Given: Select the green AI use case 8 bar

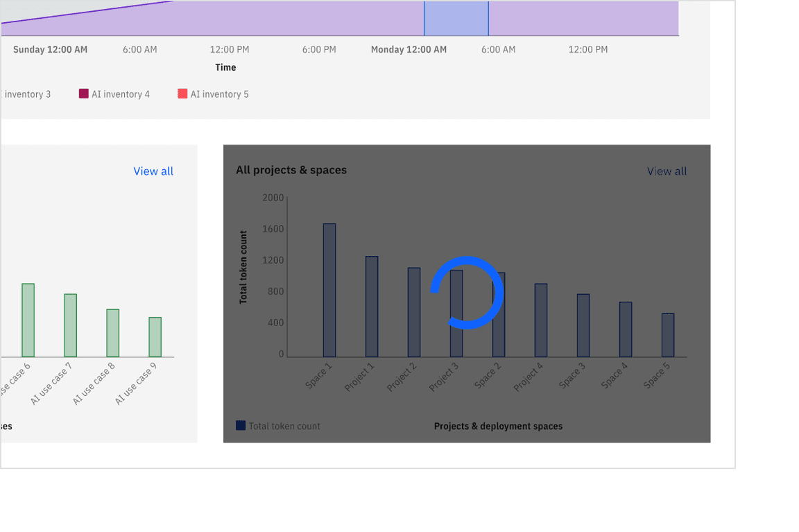Looking at the screenshot, I should (113, 333).
